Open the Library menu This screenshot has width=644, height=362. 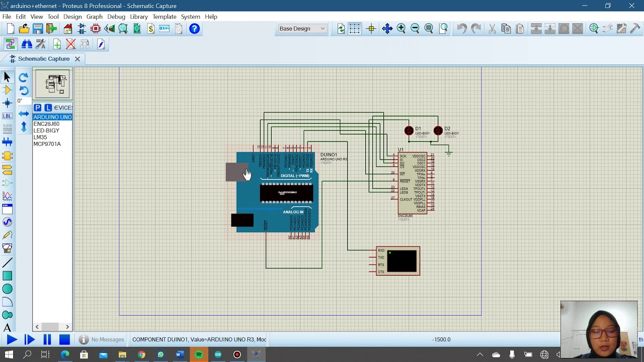(x=139, y=17)
